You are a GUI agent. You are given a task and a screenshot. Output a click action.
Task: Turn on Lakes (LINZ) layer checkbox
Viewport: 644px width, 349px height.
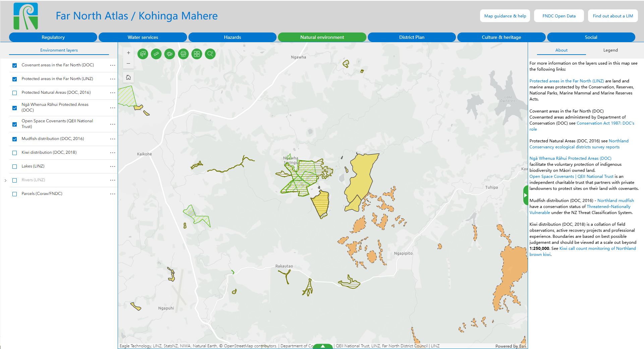click(x=14, y=166)
